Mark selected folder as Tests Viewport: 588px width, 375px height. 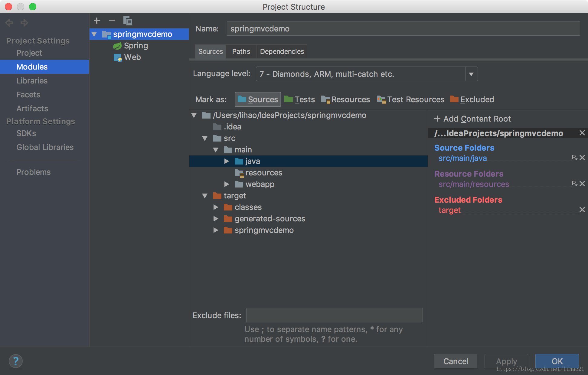pyautogui.click(x=300, y=99)
